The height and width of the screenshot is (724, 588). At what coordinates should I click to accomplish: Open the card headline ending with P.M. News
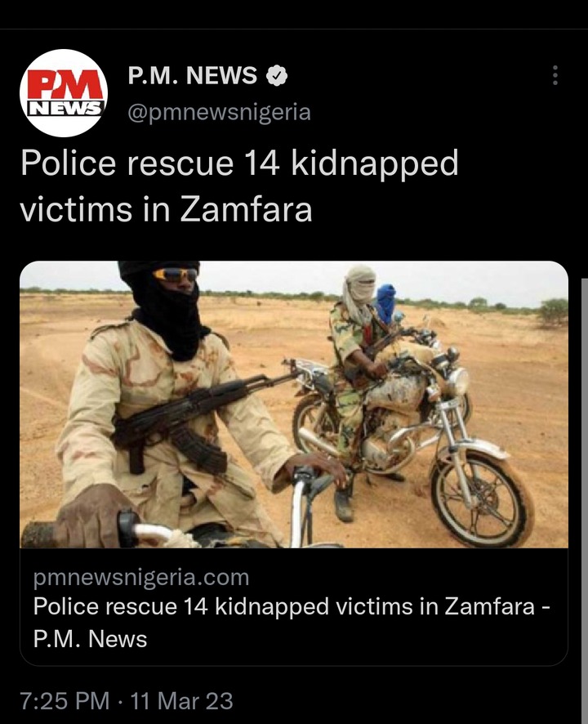(x=292, y=623)
